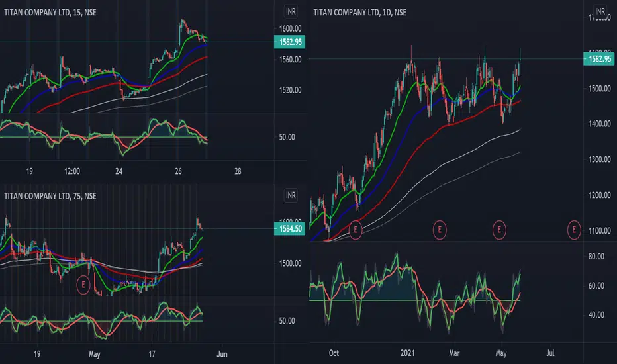Click the 1400.00 price axis value
This screenshot has height=364, width=617.
tap(599, 124)
